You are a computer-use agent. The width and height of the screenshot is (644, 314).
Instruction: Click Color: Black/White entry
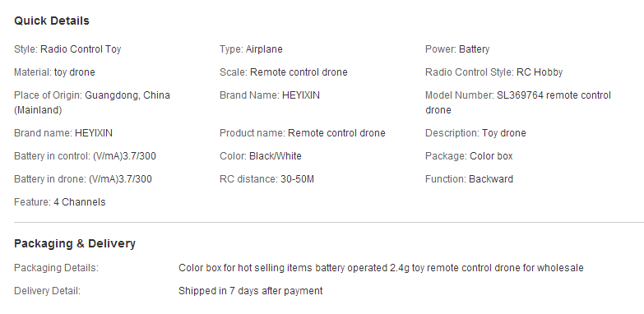pyautogui.click(x=261, y=156)
